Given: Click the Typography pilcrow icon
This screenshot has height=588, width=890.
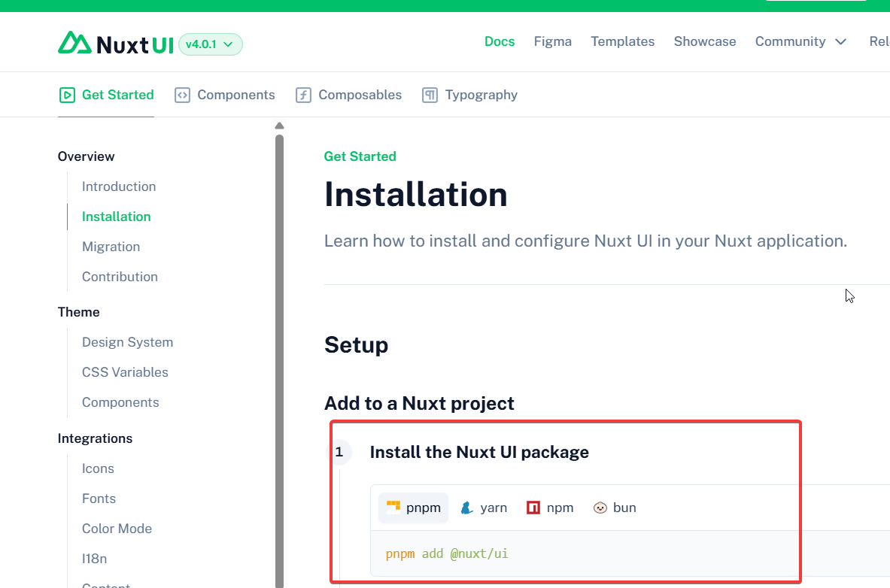Looking at the screenshot, I should [x=430, y=95].
